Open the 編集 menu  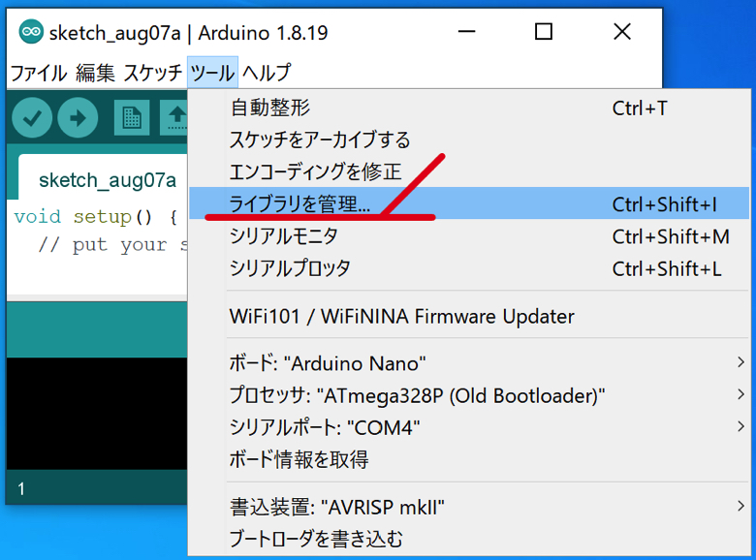click(x=95, y=73)
